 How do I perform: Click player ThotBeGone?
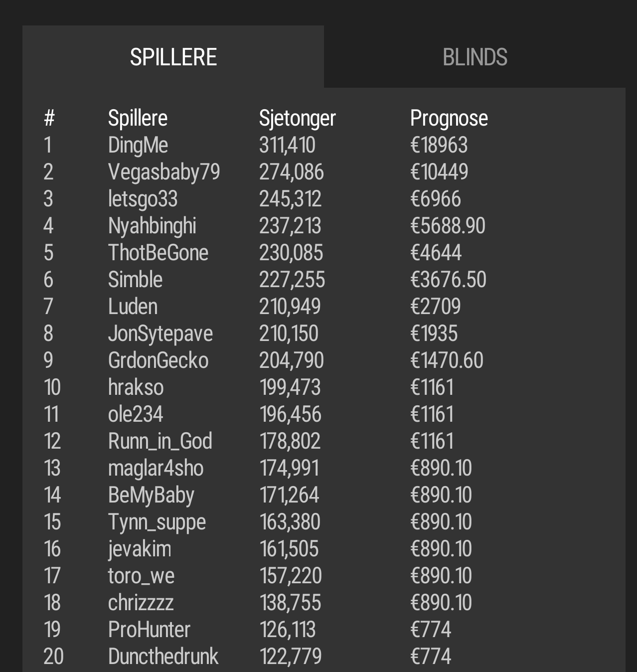tap(158, 253)
